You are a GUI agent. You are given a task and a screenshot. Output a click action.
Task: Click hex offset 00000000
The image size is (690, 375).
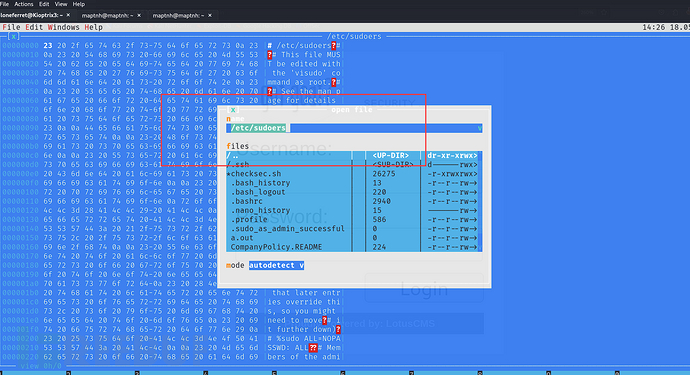click(20, 46)
